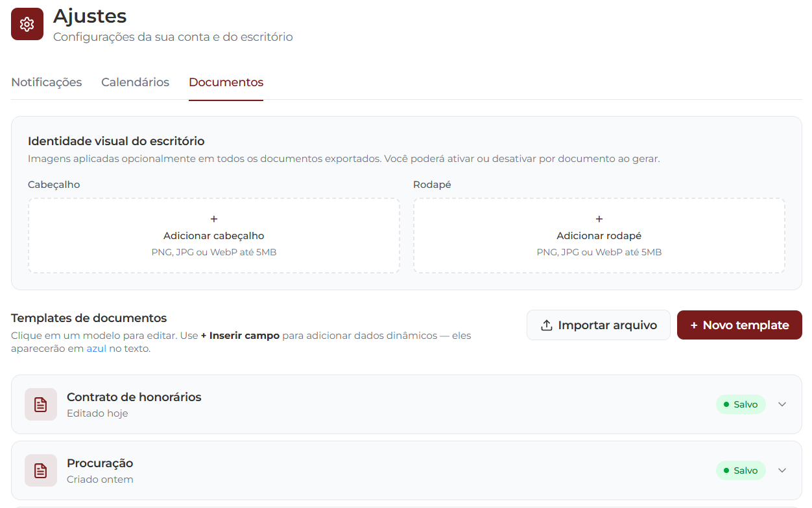812x508 pixels.
Task: Click the plus icon above Adicionar rodapé
Action: click(x=599, y=219)
